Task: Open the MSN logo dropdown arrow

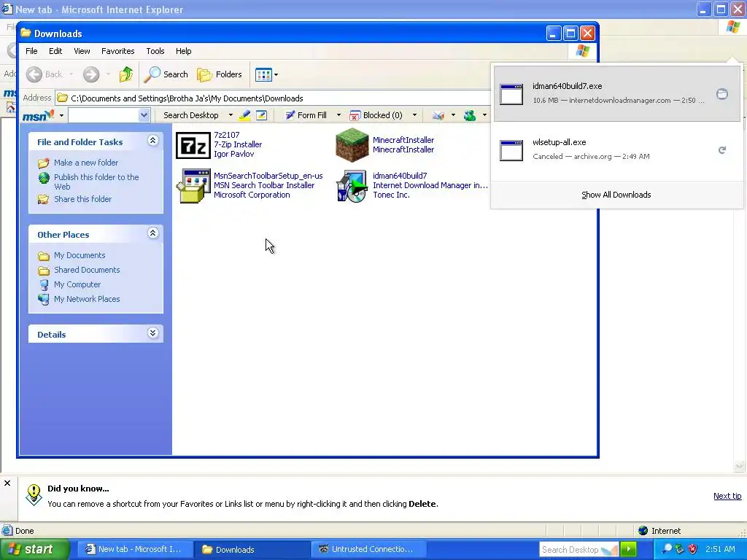Action: [x=61, y=115]
